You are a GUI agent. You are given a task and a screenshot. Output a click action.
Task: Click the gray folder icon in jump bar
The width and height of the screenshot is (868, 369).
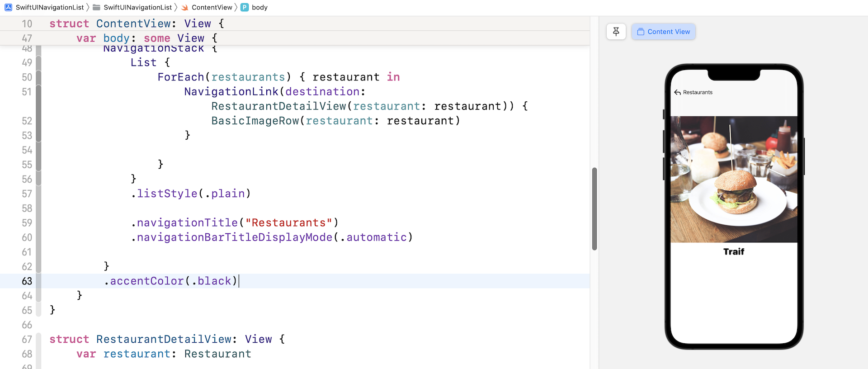coord(96,7)
